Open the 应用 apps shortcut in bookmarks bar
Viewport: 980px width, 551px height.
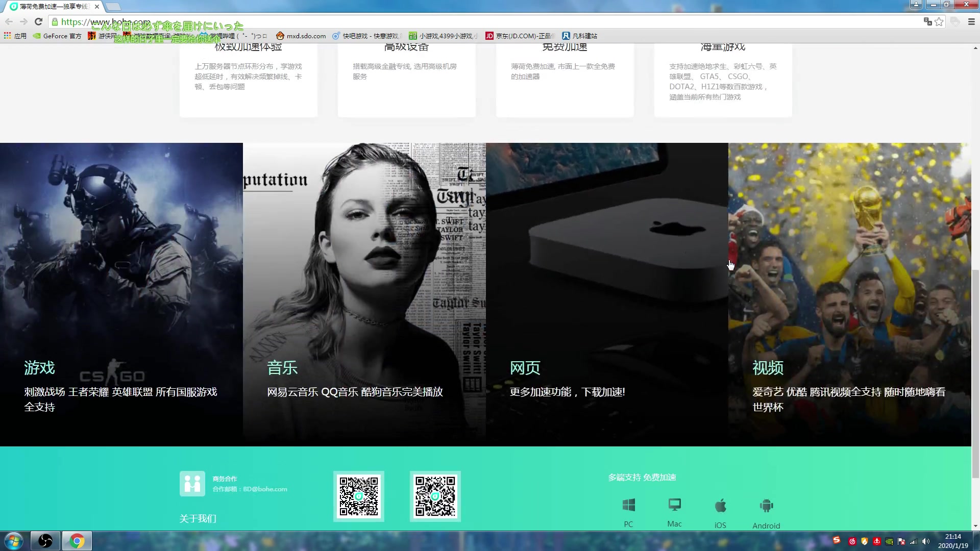coord(15,36)
